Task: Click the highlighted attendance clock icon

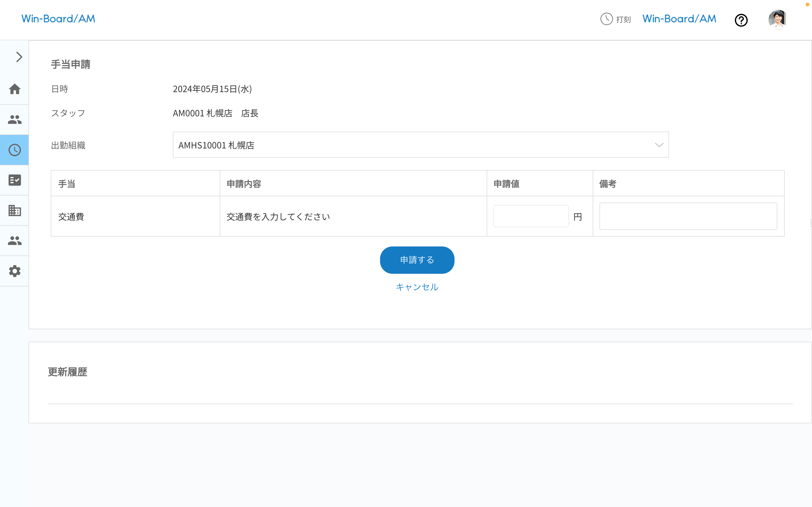Action: click(x=14, y=150)
